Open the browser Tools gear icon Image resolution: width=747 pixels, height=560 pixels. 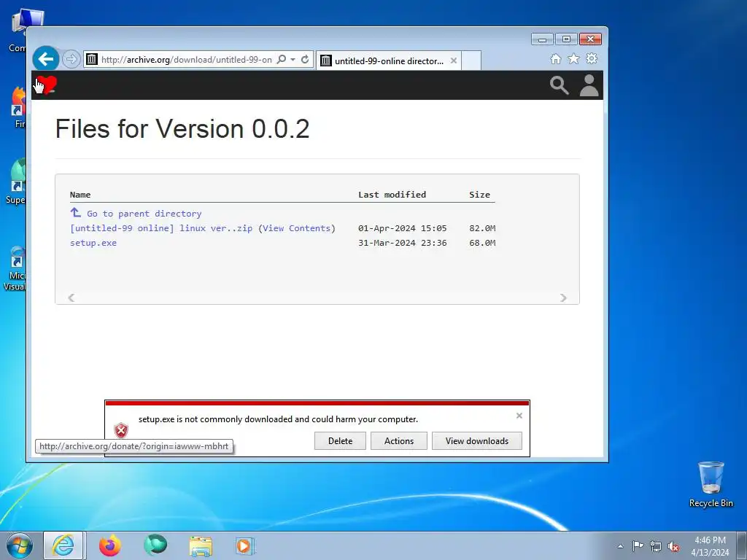click(x=592, y=58)
